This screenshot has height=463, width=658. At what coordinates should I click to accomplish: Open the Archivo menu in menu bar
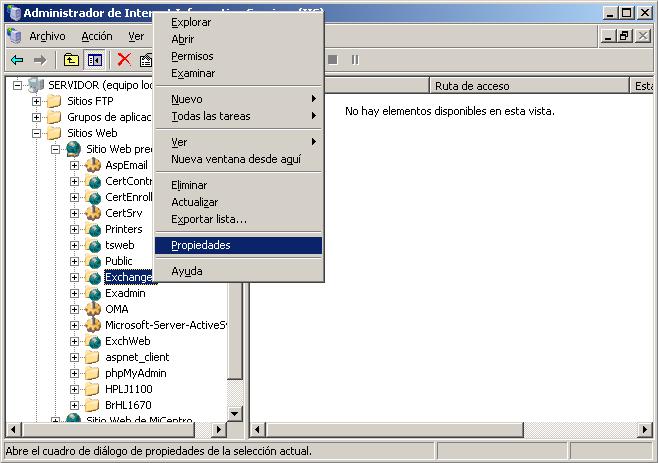click(x=47, y=36)
